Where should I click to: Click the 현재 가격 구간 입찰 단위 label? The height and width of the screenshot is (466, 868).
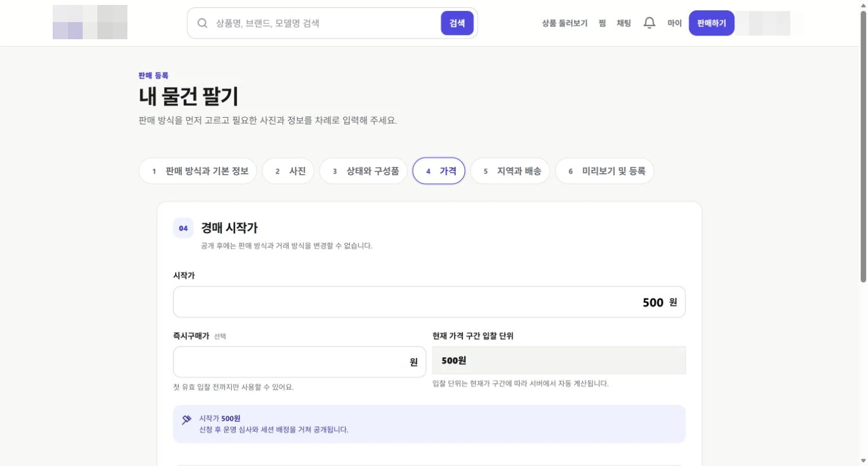tap(473, 336)
